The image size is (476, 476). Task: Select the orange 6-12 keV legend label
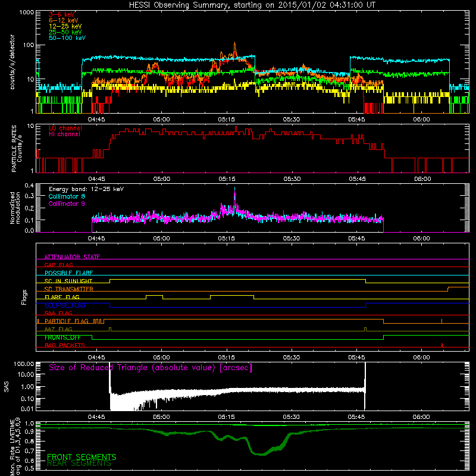pyautogui.click(x=64, y=20)
